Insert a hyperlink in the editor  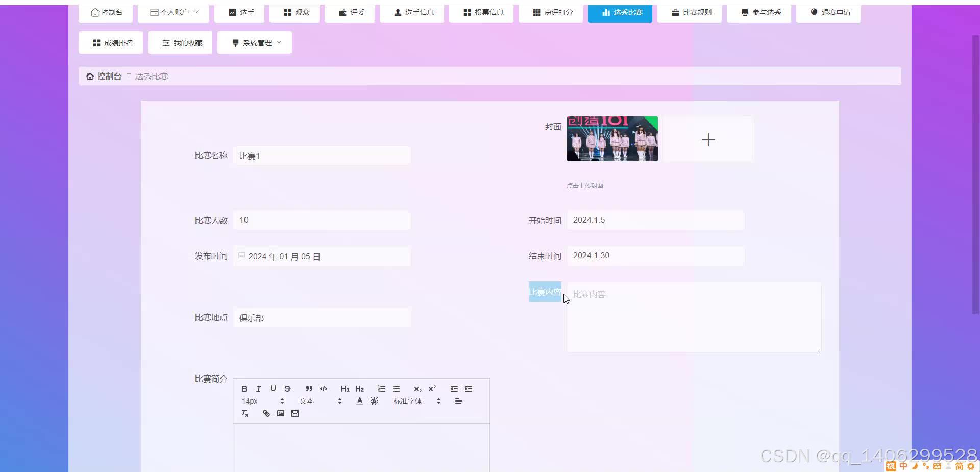click(266, 413)
